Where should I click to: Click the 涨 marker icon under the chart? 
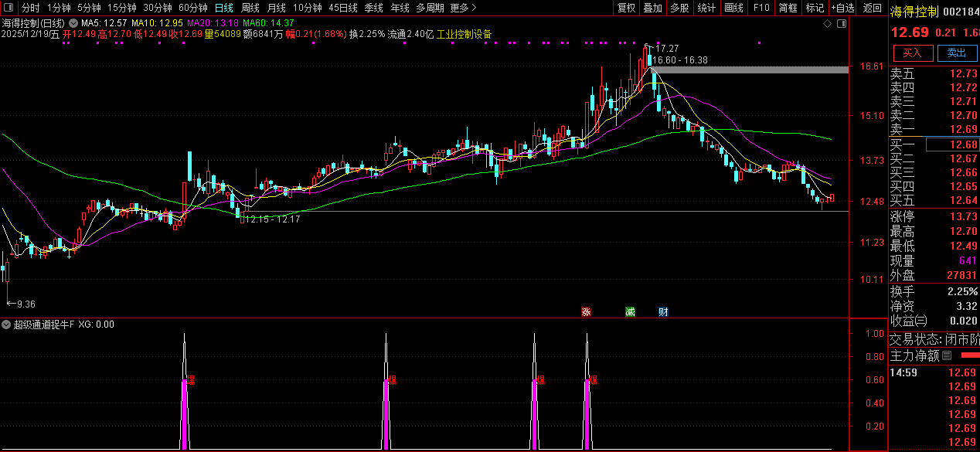point(586,312)
